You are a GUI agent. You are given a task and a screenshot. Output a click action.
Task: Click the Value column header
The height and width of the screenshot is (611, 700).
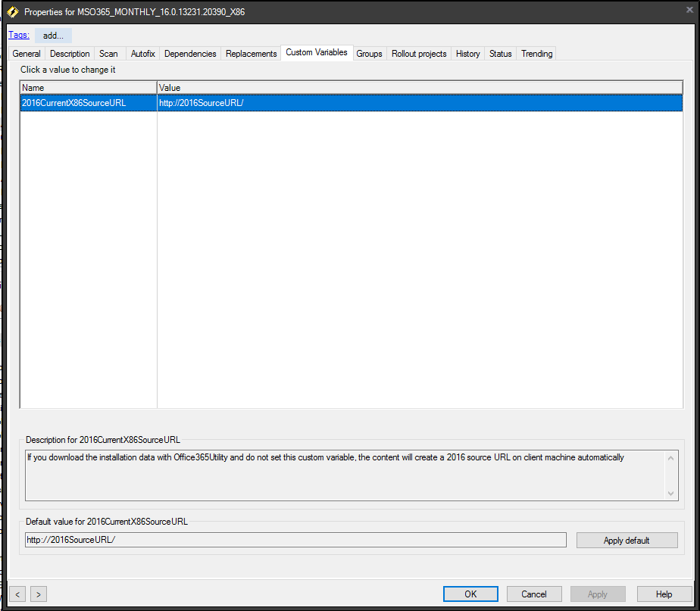coord(419,88)
